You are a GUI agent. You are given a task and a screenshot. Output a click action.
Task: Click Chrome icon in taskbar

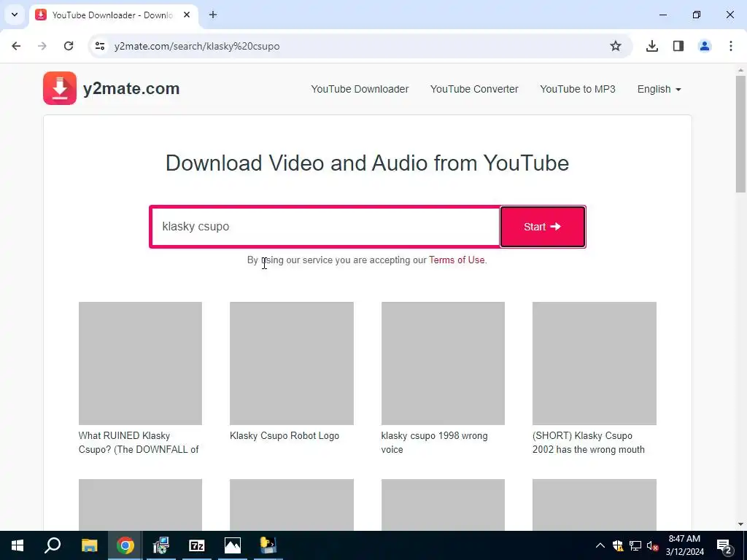click(125, 545)
